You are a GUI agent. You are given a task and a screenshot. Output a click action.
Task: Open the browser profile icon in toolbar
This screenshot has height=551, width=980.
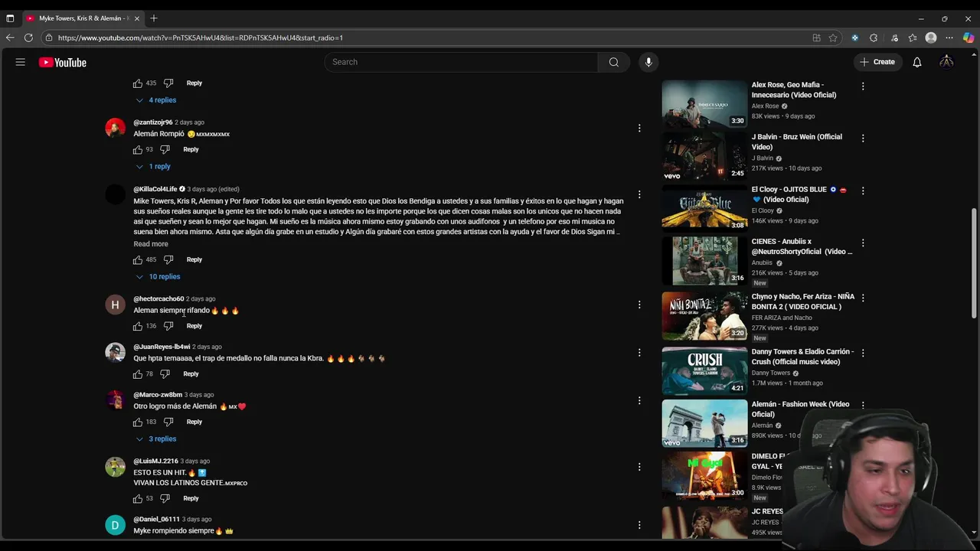pyautogui.click(x=931, y=37)
